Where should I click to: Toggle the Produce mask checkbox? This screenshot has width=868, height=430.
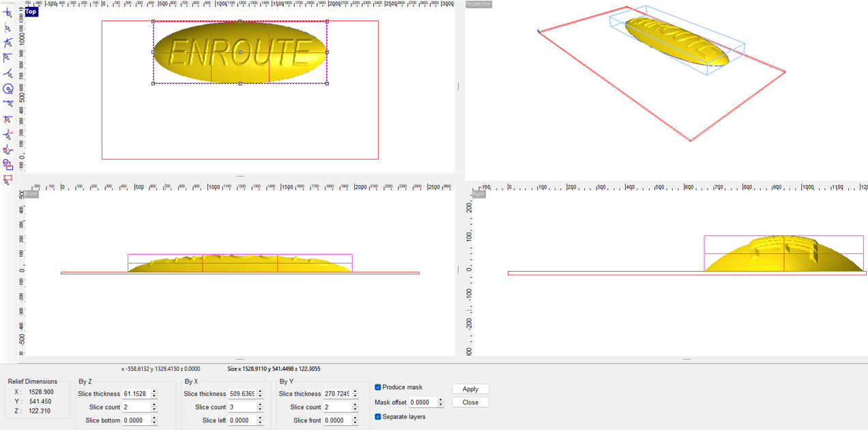[x=377, y=387]
